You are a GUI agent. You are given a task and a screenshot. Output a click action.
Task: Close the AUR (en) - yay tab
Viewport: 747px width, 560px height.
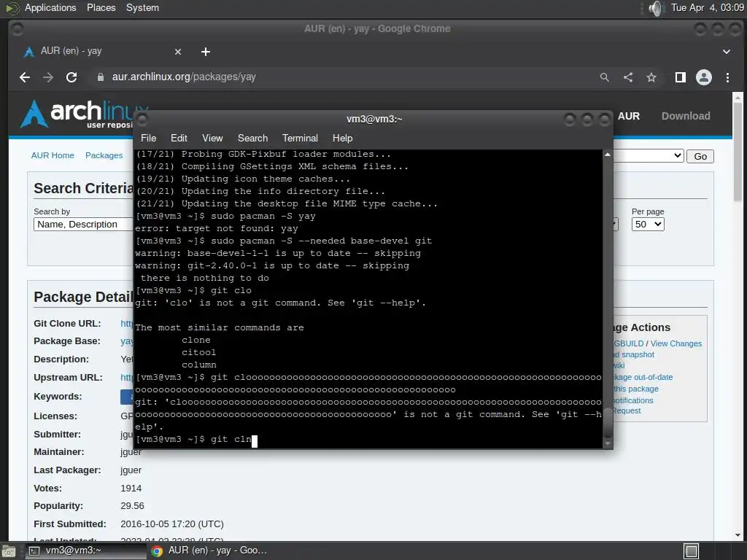pos(178,52)
